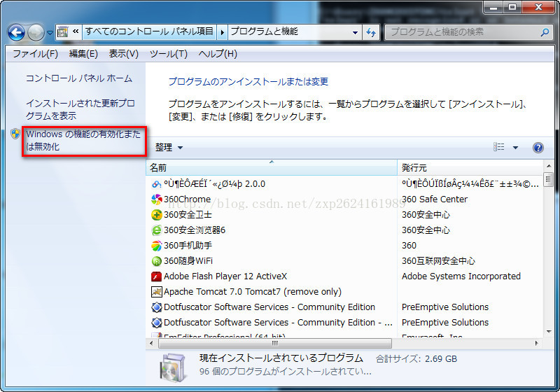
Task: Select すべてのコントロール パネル項目 breadcrumb
Action: click(x=149, y=31)
